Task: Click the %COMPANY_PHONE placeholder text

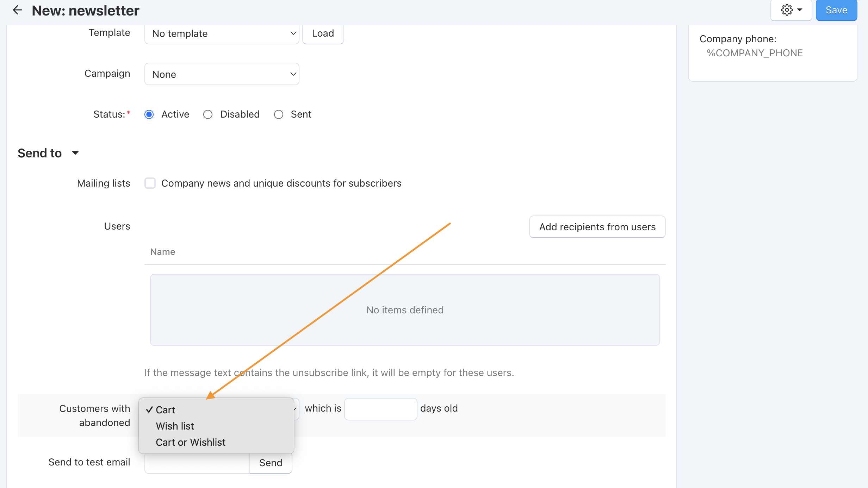Action: [755, 53]
